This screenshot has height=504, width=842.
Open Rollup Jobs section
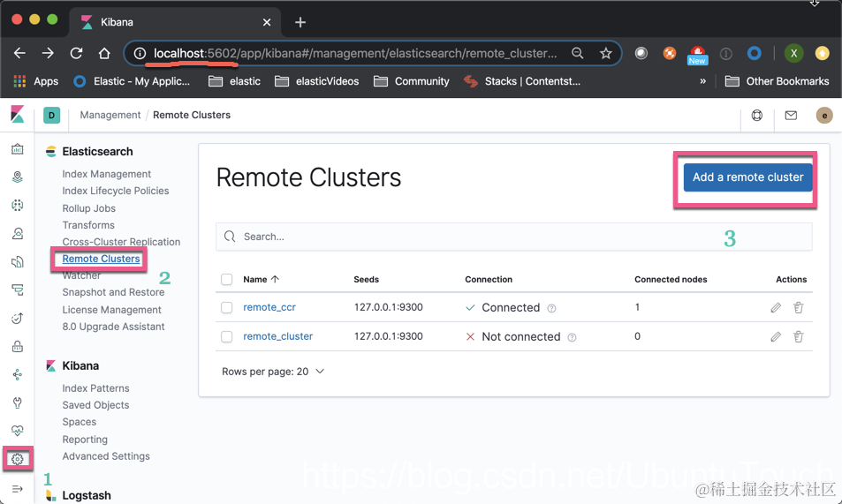[88, 208]
